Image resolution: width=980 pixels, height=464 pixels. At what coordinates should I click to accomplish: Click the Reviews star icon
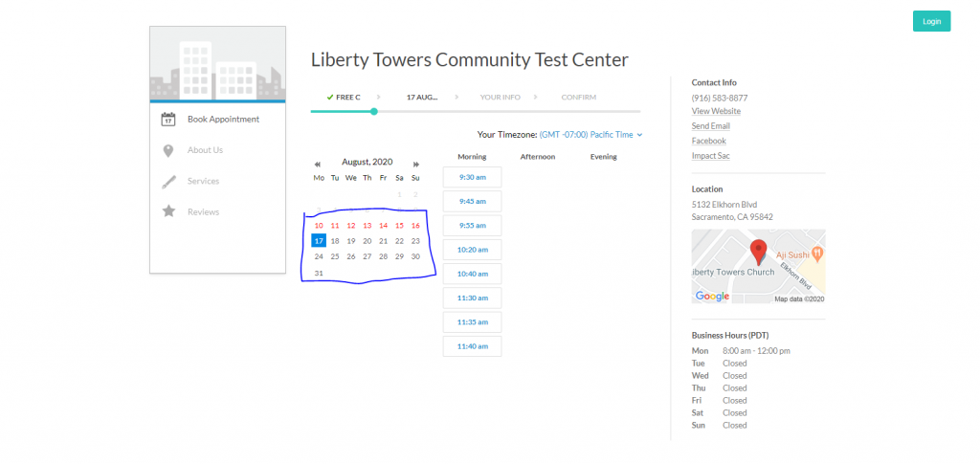point(168,211)
